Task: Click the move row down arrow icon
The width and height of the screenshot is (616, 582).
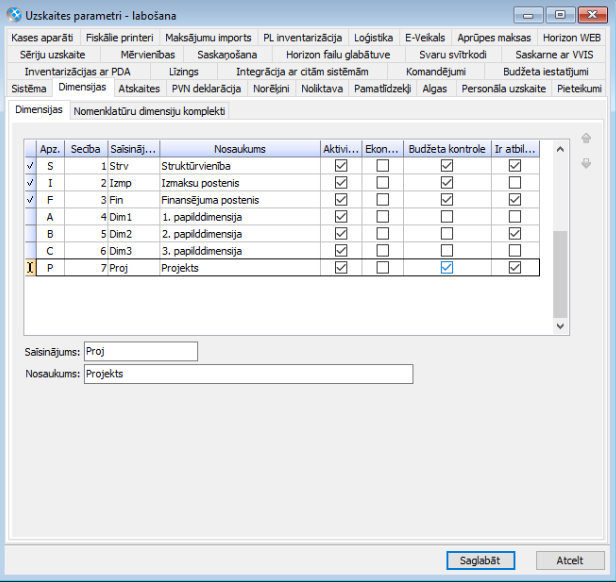Action: pos(586,163)
